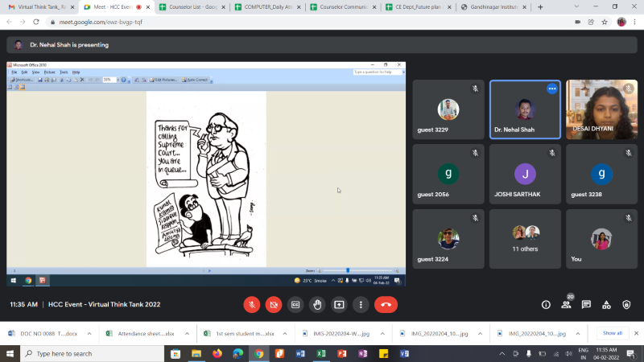Open Picture menu in presented Office window

pyautogui.click(x=49, y=72)
